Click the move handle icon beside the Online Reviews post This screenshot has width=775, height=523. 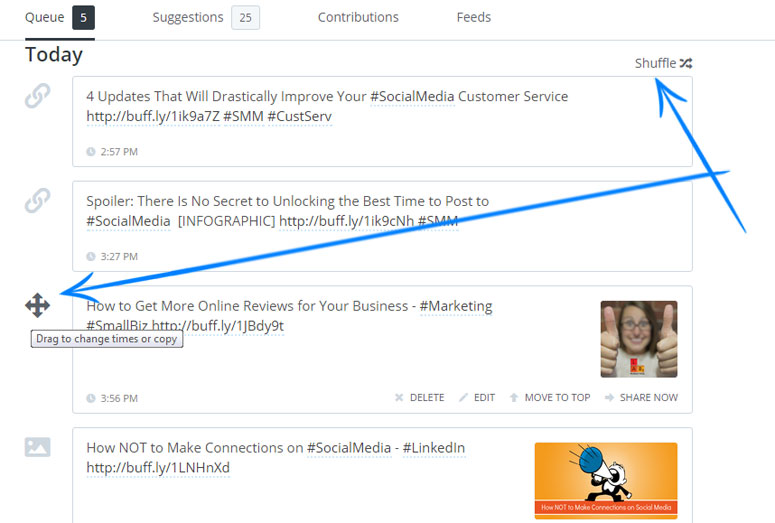tap(38, 305)
